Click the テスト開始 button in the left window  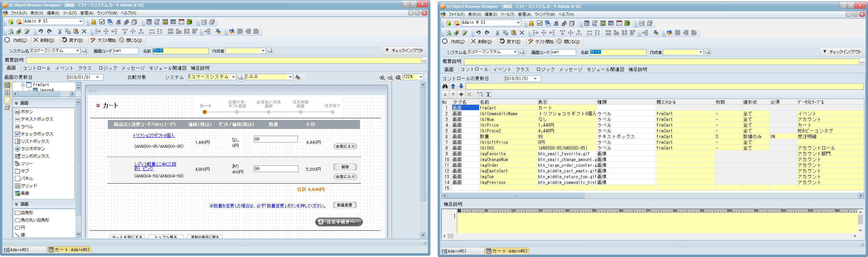(x=103, y=40)
